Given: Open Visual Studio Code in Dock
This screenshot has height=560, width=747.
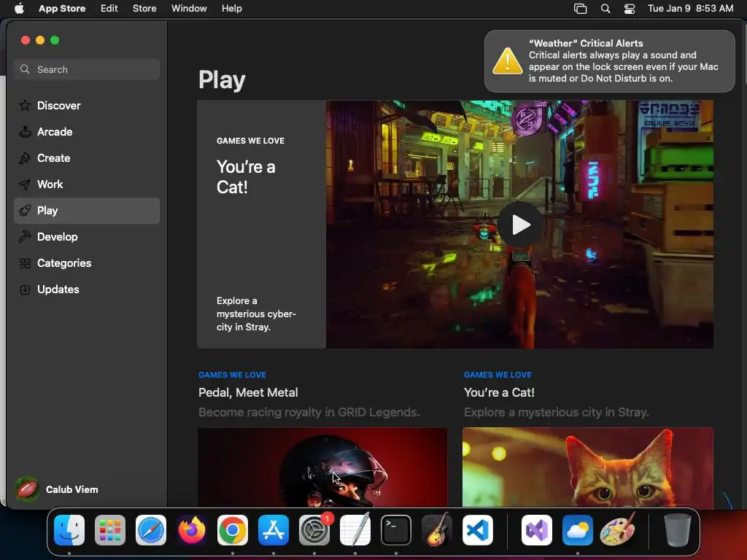Looking at the screenshot, I should click(x=478, y=530).
